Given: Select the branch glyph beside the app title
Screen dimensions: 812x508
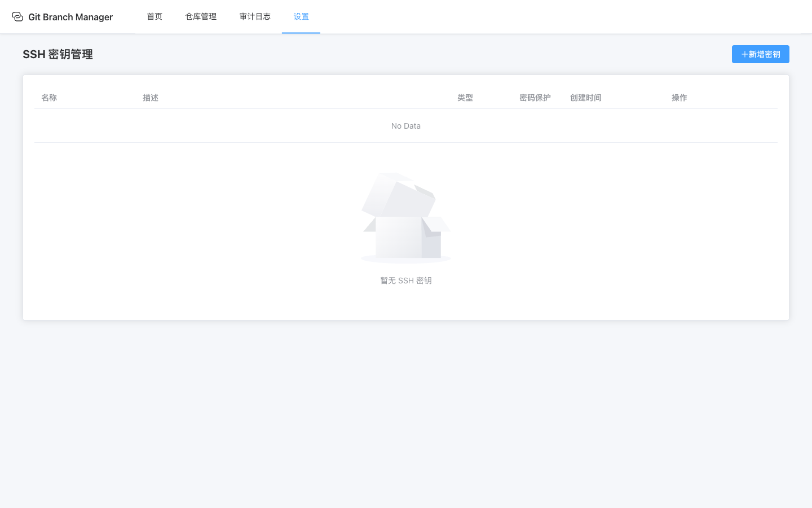Looking at the screenshot, I should (18, 16).
